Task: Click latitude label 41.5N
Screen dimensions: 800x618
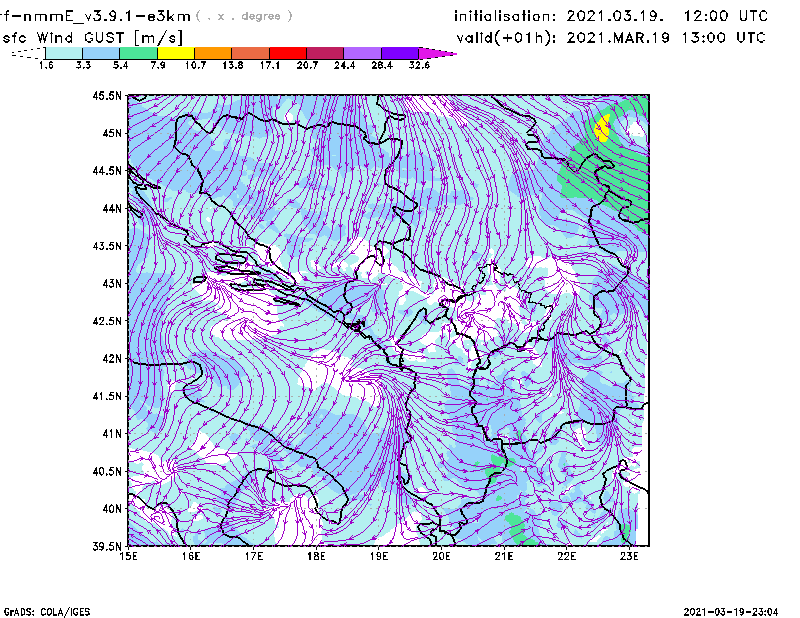Action: tap(107, 396)
